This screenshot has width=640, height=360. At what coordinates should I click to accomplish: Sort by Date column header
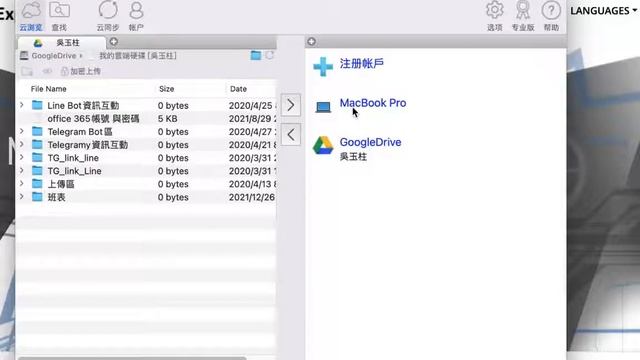tap(238, 89)
